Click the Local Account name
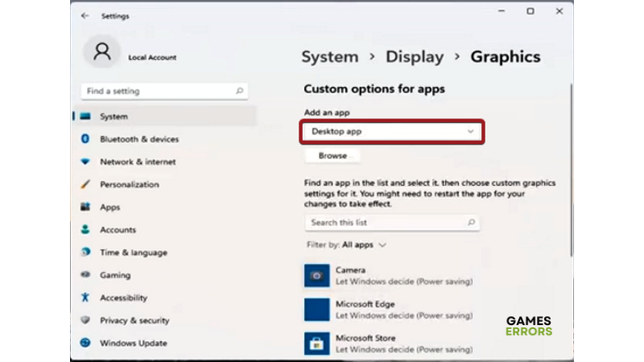The height and width of the screenshot is (362, 644). 152,57
